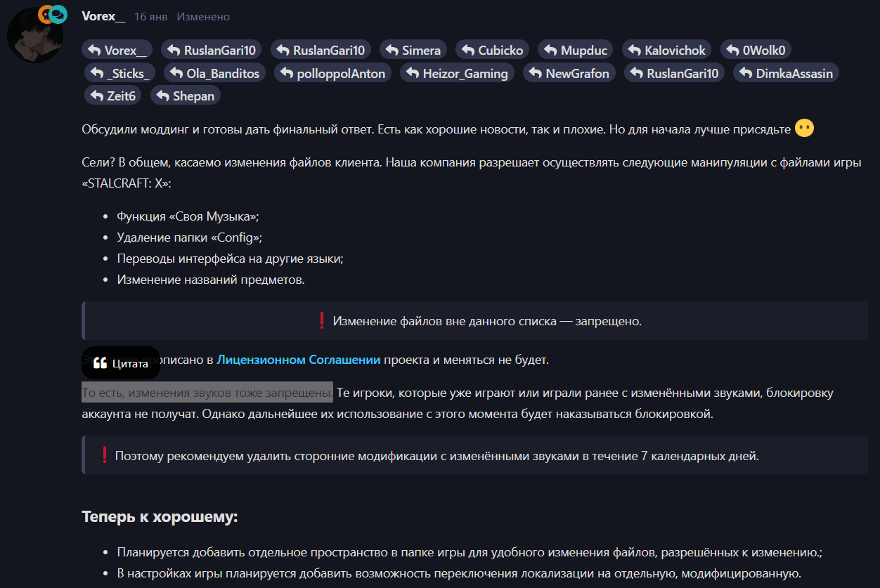Open Heizor_Gaming reply tag
This screenshot has height=588, width=880.
point(457,73)
